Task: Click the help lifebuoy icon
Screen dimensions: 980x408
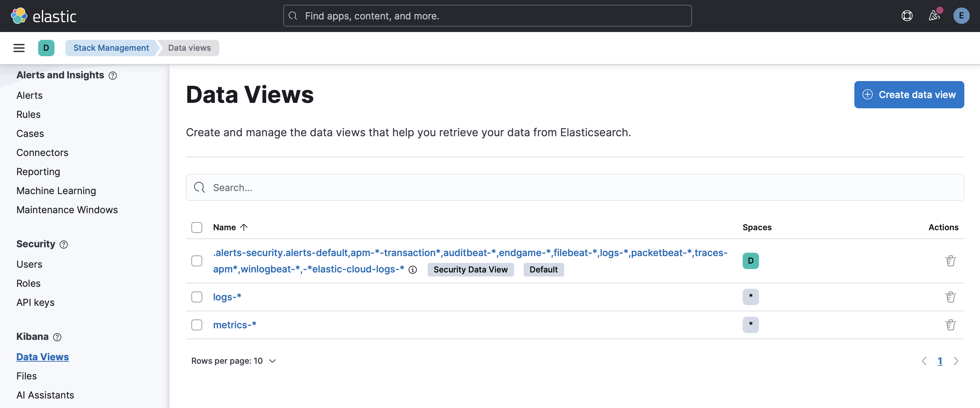Action: click(907, 16)
